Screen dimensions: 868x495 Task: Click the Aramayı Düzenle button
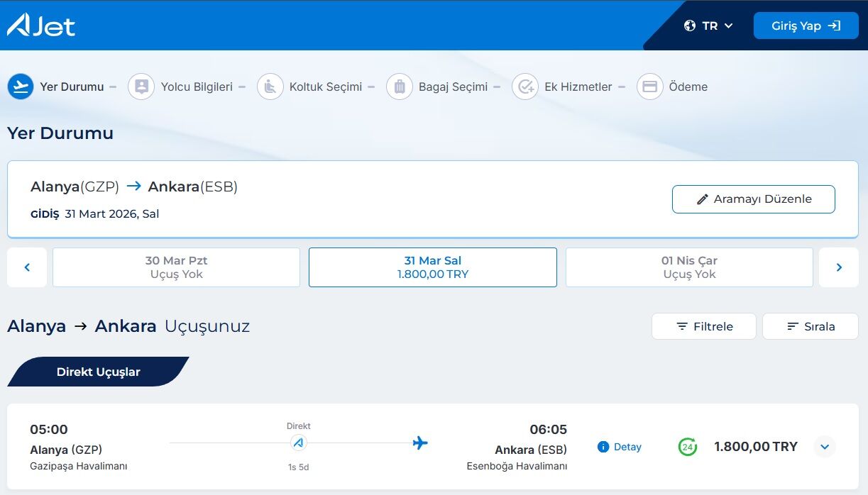click(753, 199)
